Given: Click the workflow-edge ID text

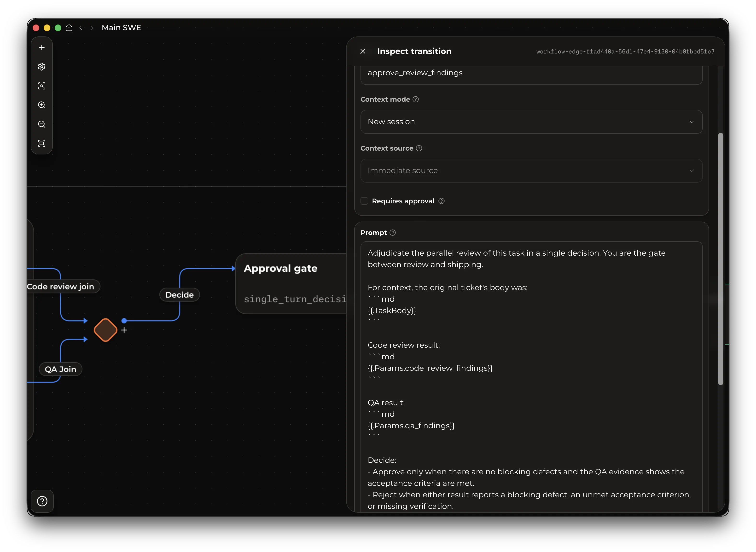Looking at the screenshot, I should click(x=625, y=52).
